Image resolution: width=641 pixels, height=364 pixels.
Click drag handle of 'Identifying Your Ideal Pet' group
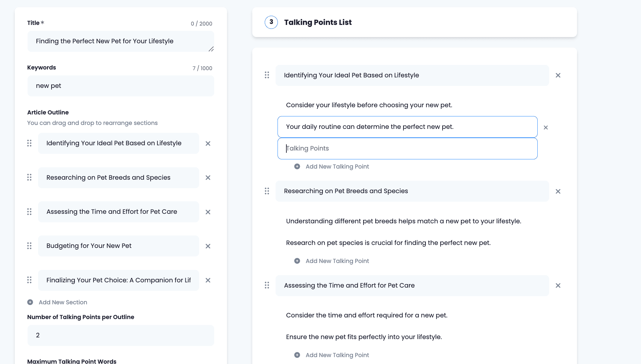[267, 75]
